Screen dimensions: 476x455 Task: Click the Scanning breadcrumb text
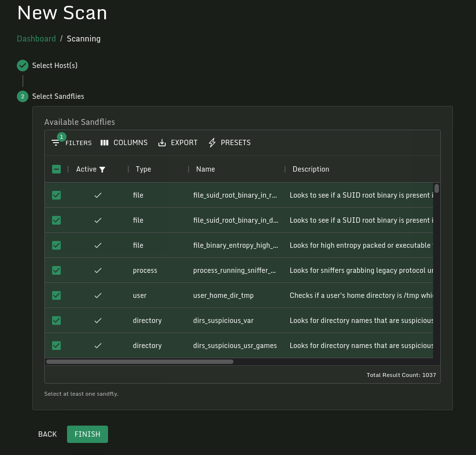click(84, 39)
